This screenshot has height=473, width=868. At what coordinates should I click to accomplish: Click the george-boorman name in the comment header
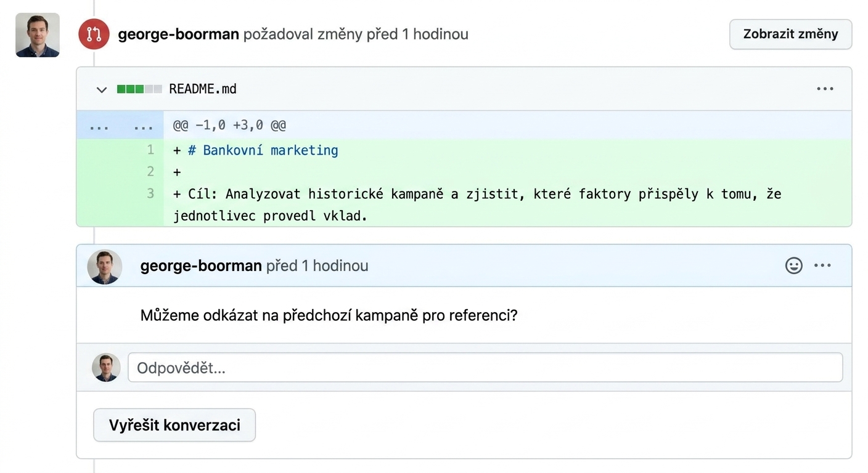tap(201, 266)
